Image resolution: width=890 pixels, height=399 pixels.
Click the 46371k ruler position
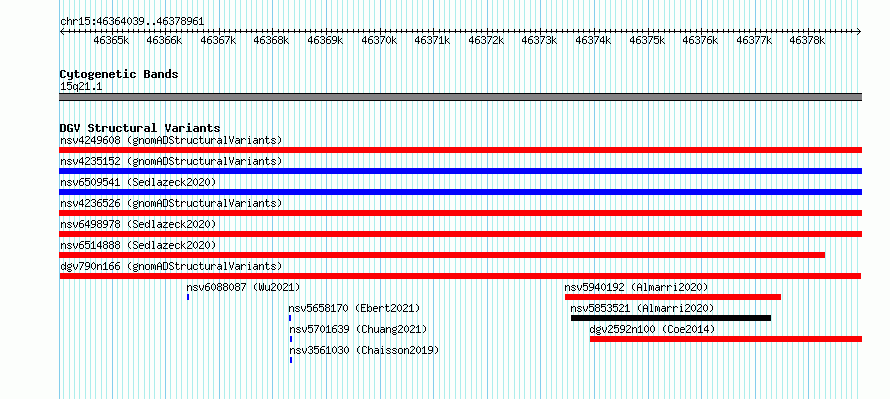point(432,40)
